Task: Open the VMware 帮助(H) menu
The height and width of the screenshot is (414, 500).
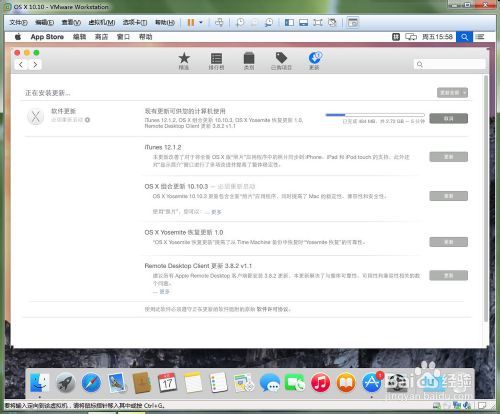Action: coord(165,22)
